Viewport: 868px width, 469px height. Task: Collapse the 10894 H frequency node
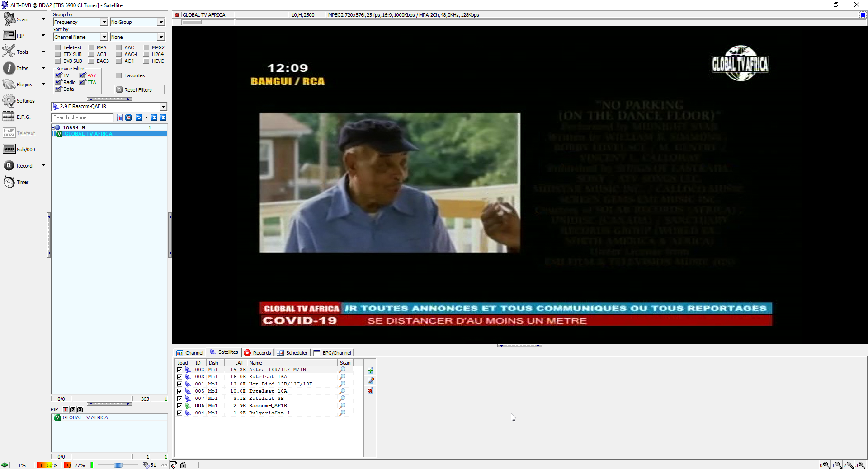click(53, 127)
